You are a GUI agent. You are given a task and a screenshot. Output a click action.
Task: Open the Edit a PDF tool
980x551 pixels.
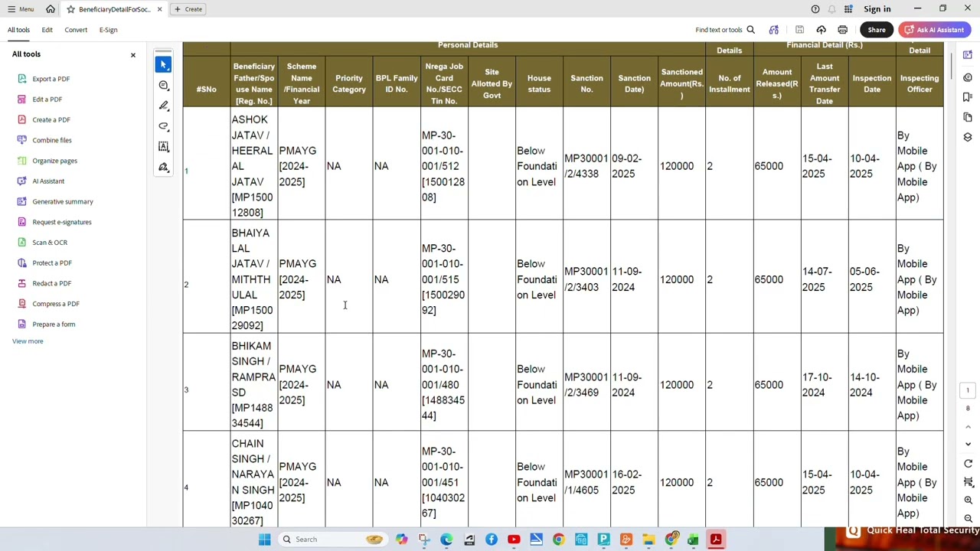[47, 99]
